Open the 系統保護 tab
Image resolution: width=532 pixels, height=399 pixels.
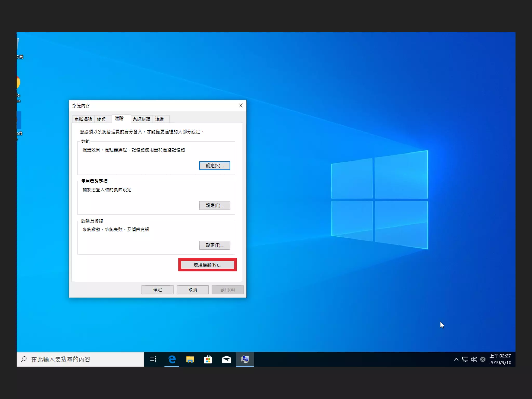141,119
